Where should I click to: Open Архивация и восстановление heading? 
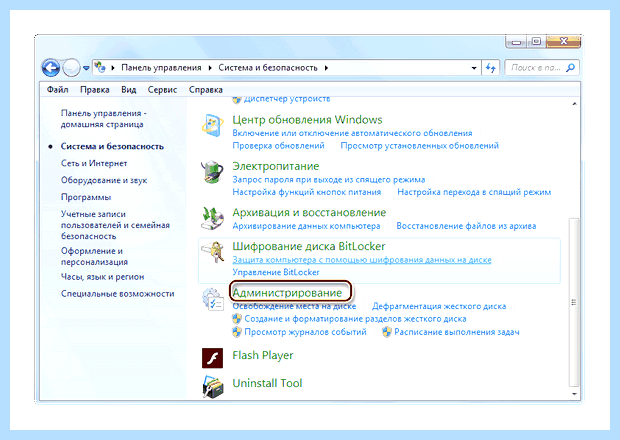point(309,213)
